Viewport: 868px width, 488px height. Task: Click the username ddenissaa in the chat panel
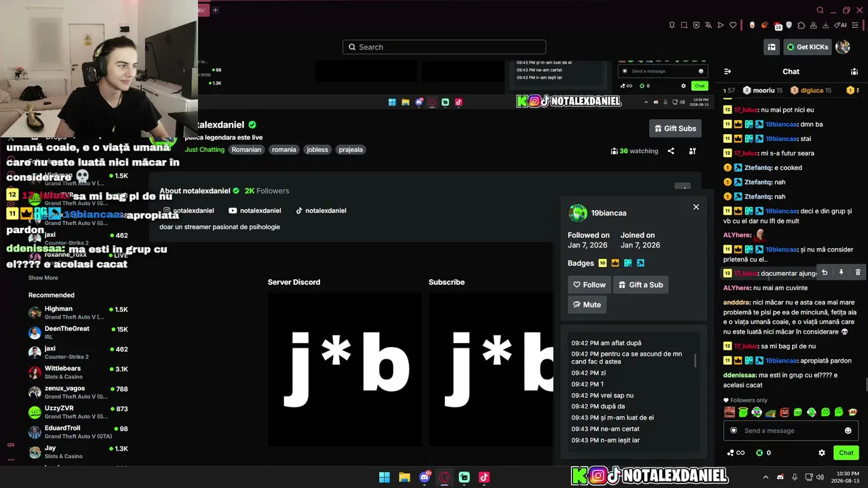pos(739,375)
